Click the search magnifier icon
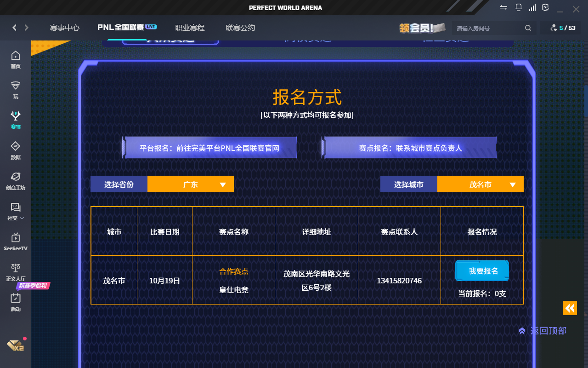 tap(528, 28)
